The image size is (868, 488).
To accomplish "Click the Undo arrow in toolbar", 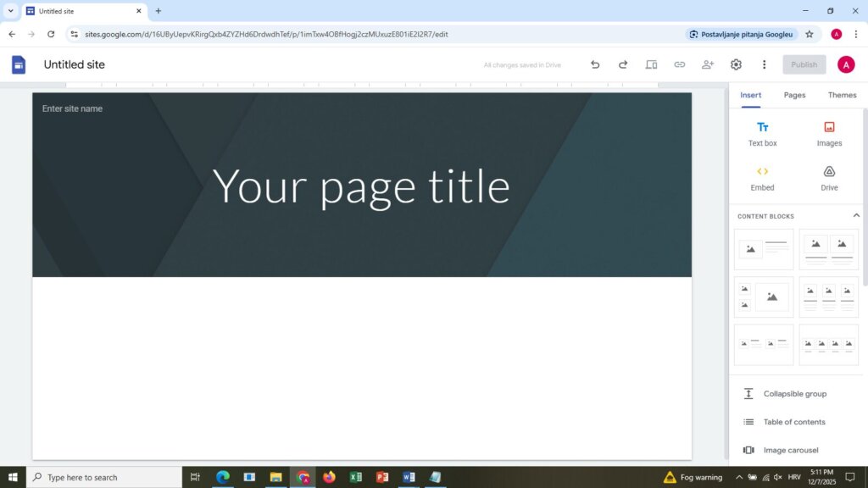I will pos(595,64).
